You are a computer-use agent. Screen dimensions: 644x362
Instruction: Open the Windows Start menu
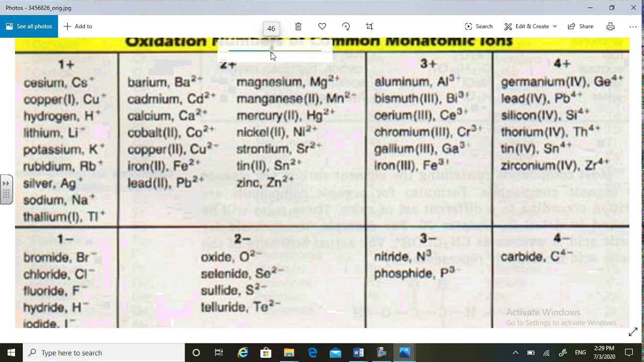(11, 352)
